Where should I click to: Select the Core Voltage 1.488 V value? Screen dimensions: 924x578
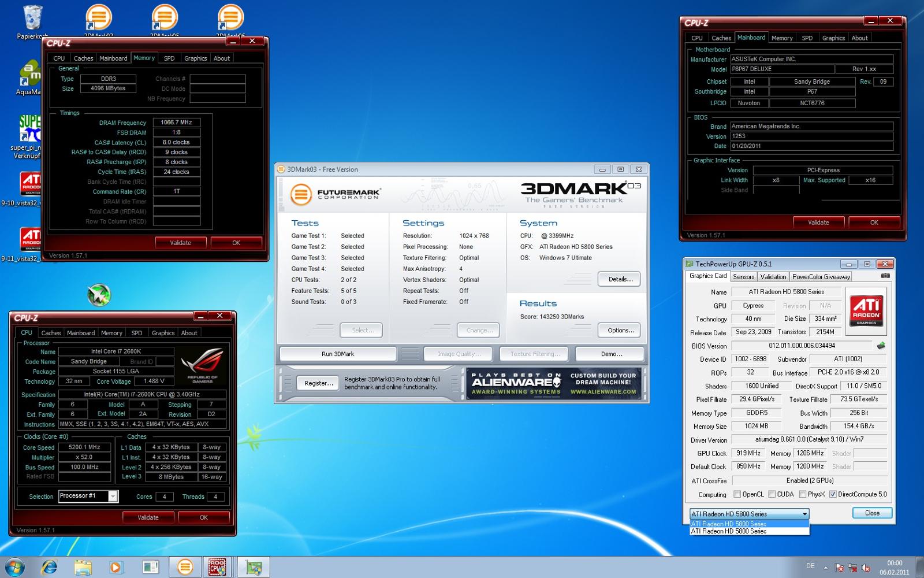pos(154,381)
